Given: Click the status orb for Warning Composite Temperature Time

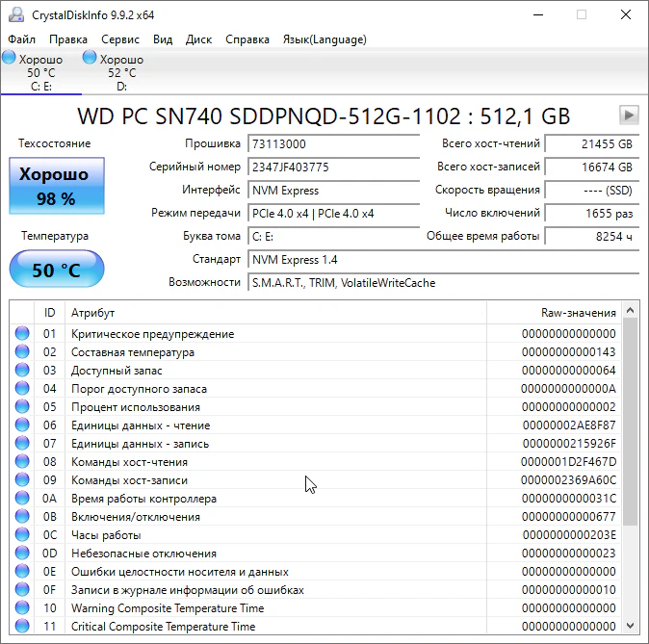Looking at the screenshot, I should pyautogui.click(x=22, y=607).
